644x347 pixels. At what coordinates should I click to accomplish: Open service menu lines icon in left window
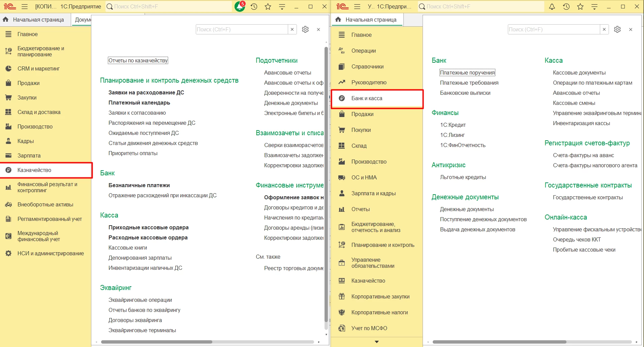(x=282, y=6)
